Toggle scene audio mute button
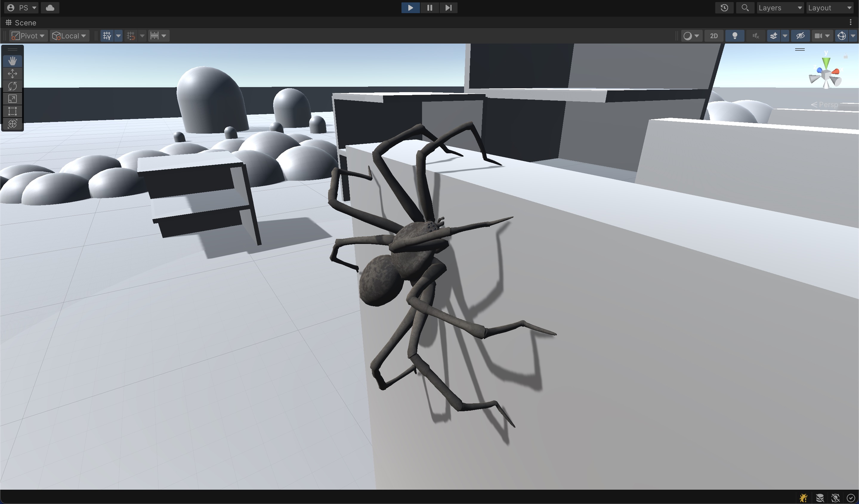Image resolution: width=859 pixels, height=504 pixels. [756, 36]
